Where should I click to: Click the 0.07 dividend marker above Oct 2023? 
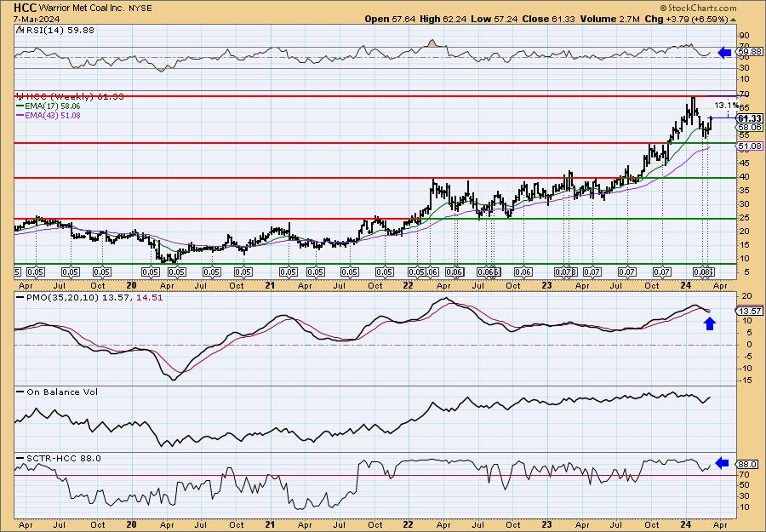coord(662,272)
